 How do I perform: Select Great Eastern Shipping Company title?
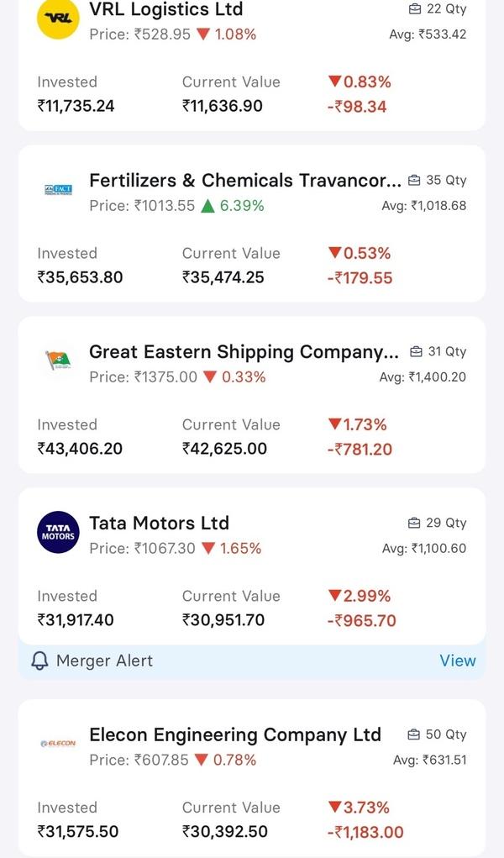pyautogui.click(x=244, y=352)
